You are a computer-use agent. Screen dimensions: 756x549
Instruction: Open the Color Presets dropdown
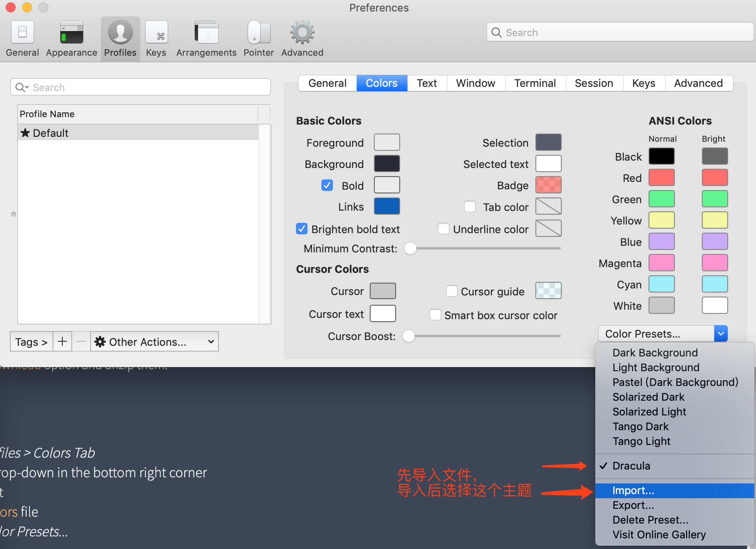point(660,333)
